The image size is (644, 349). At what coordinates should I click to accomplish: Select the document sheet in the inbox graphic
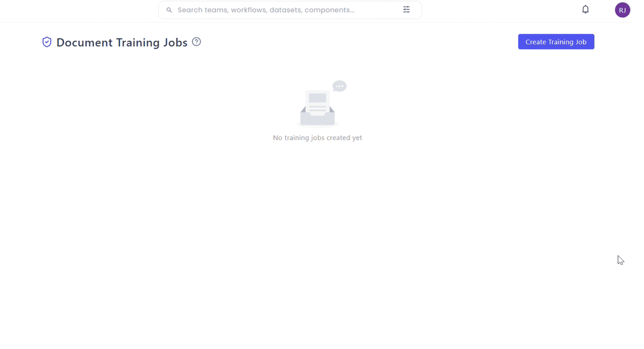[317, 101]
